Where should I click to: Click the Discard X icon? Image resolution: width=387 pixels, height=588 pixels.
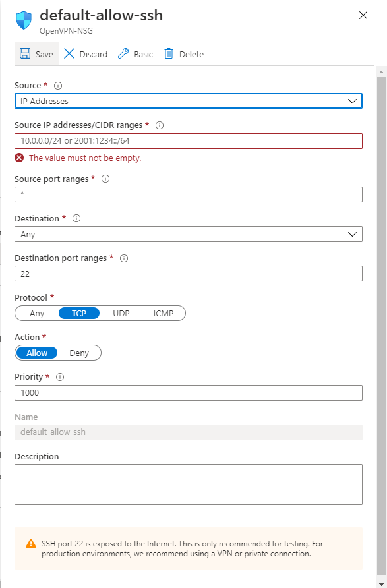(69, 53)
